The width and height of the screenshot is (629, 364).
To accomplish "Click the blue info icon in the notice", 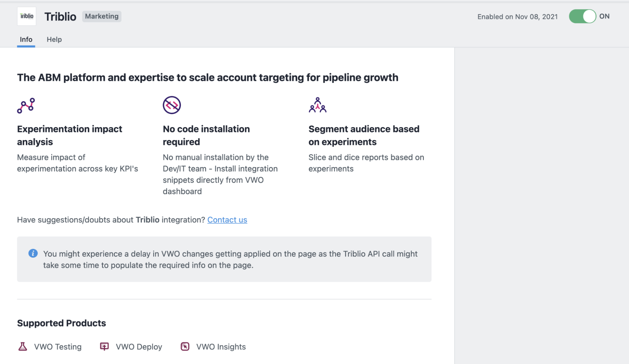I will click(x=33, y=253).
